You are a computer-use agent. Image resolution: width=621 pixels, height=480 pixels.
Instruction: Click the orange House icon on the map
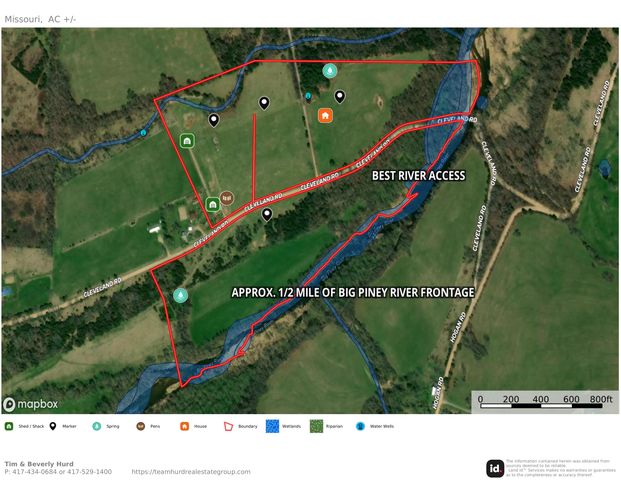[325, 116]
